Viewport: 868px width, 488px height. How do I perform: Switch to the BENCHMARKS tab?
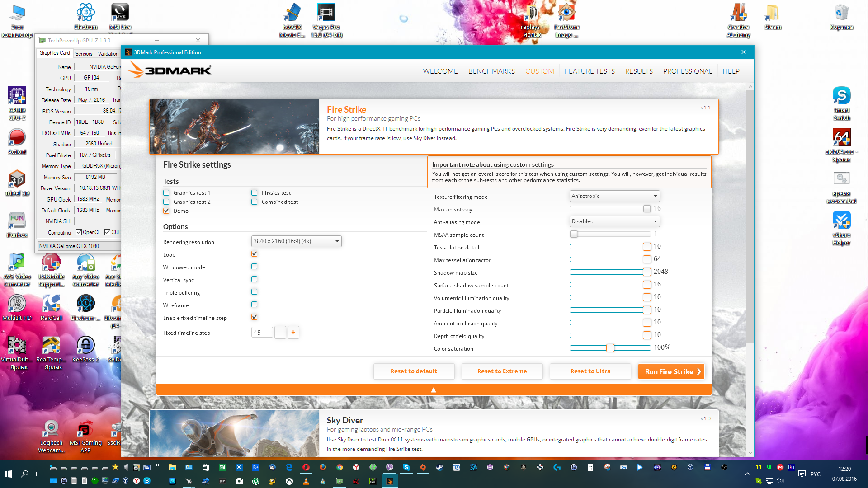pyautogui.click(x=491, y=71)
